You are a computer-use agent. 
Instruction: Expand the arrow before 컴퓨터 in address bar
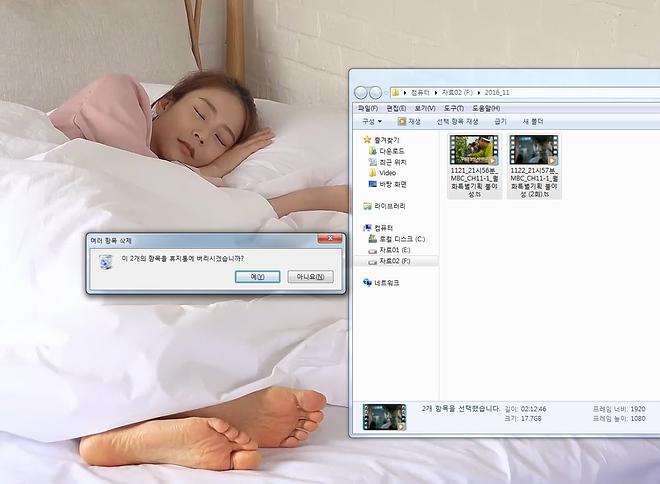pyautogui.click(x=405, y=93)
